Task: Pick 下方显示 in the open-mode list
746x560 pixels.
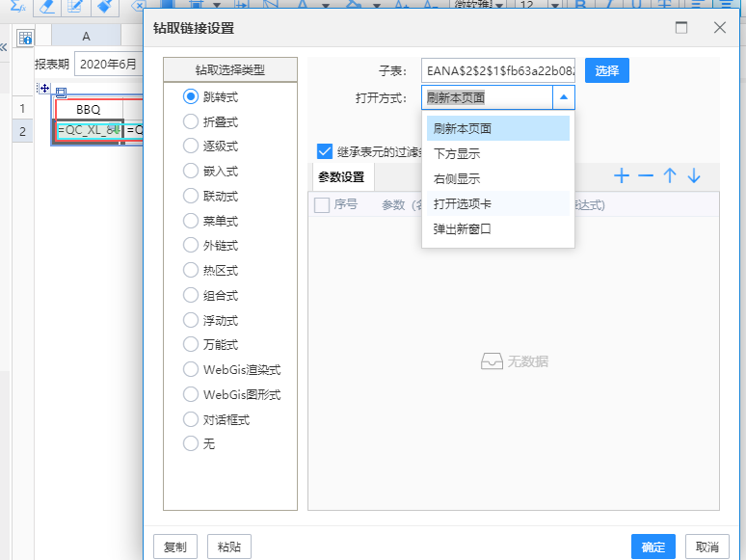Action: (x=457, y=154)
